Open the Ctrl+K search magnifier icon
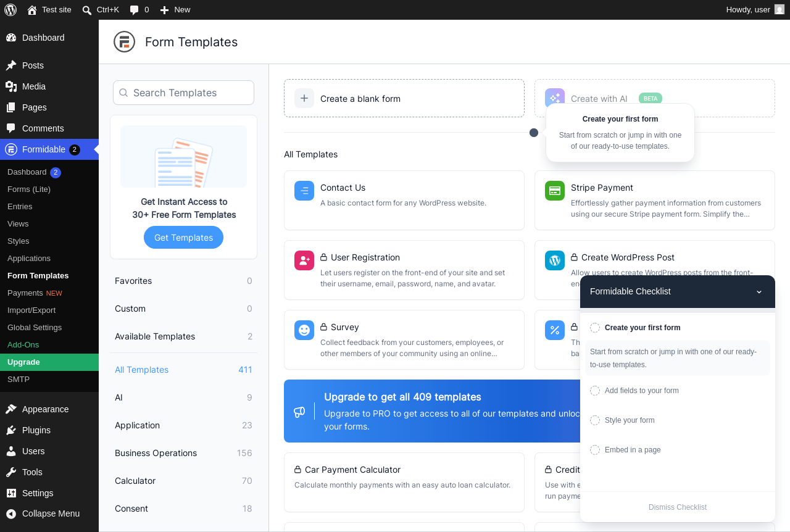 point(87,10)
